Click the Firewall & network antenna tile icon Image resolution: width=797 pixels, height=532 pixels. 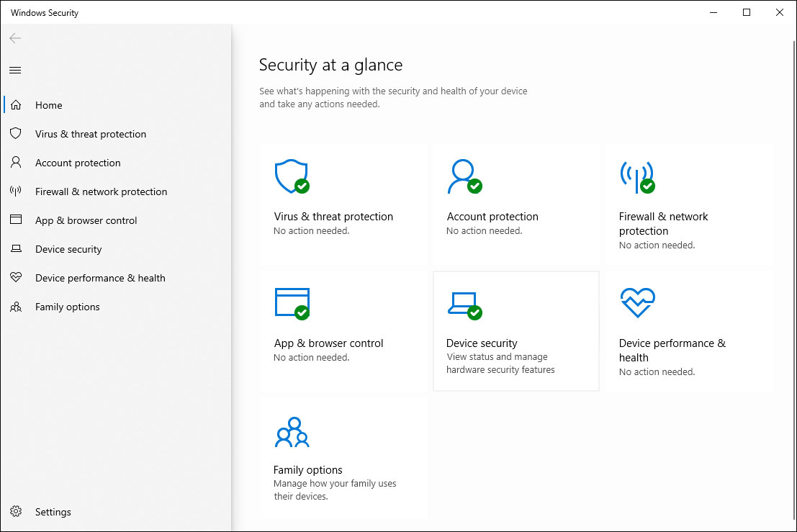point(636,176)
